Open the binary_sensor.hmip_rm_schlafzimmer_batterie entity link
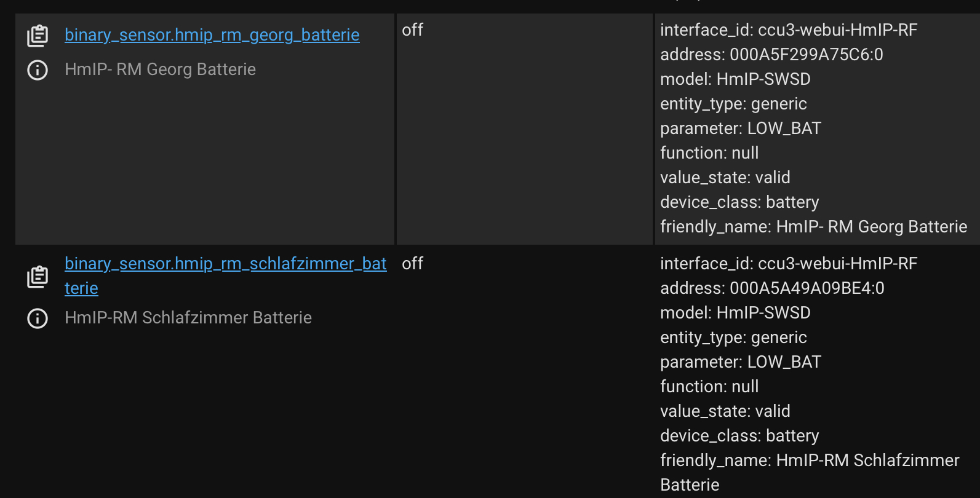 226,275
